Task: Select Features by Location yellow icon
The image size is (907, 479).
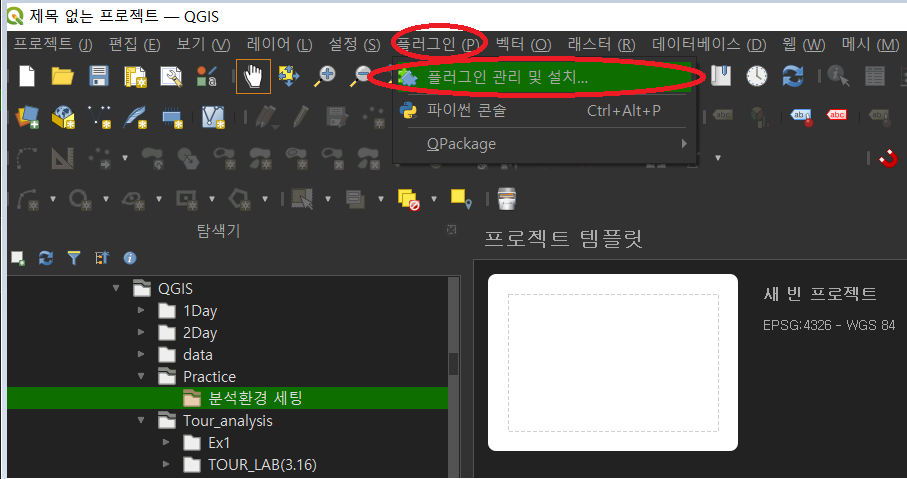Action: (x=460, y=198)
